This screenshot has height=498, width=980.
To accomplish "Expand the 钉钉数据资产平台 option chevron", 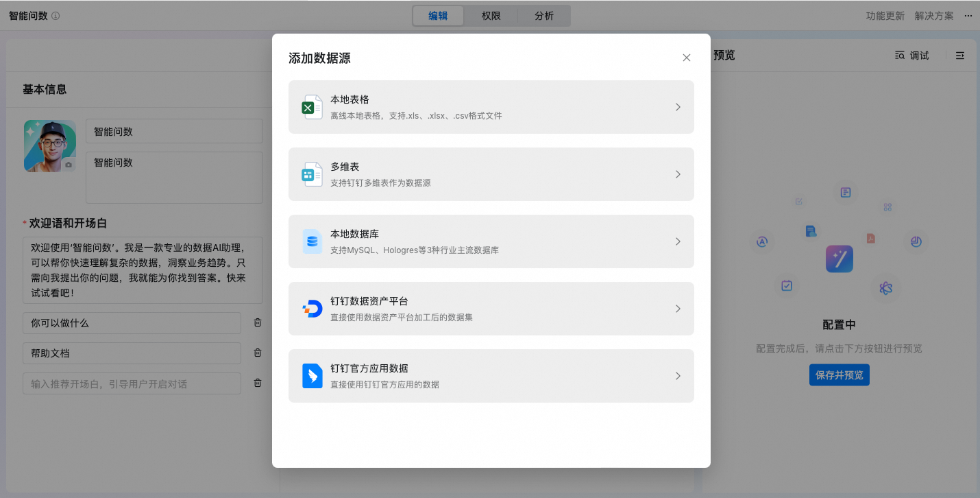I will 678,309.
